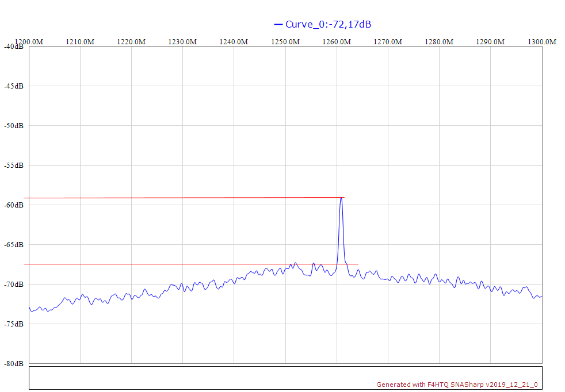Screen dimensions: 565x392
Task: Click the curve's left end near 1200 MHz
Action: (30, 309)
